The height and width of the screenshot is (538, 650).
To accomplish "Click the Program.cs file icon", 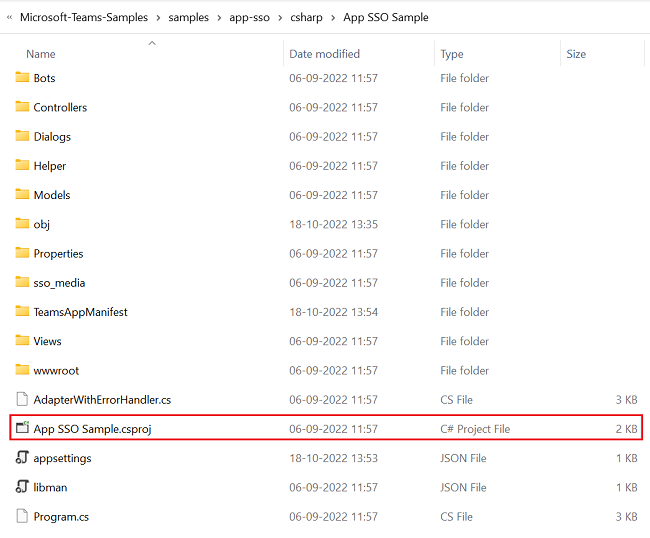I will (x=22, y=516).
